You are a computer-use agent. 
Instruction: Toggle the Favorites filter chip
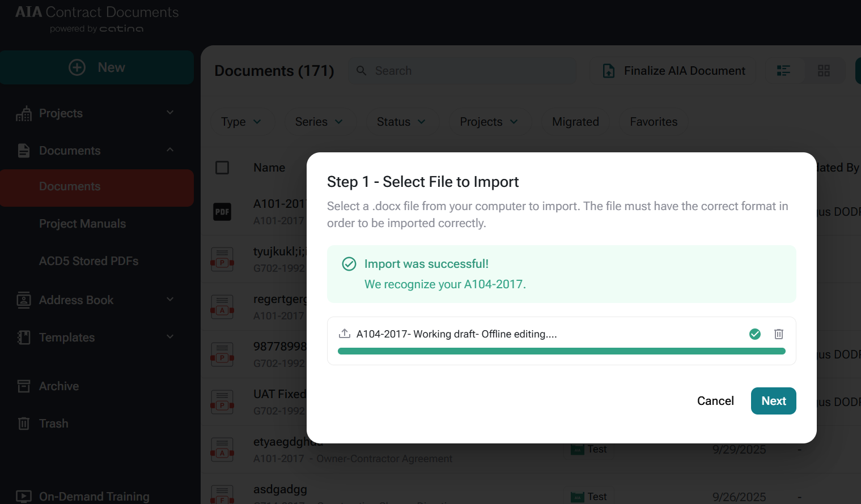coord(654,122)
